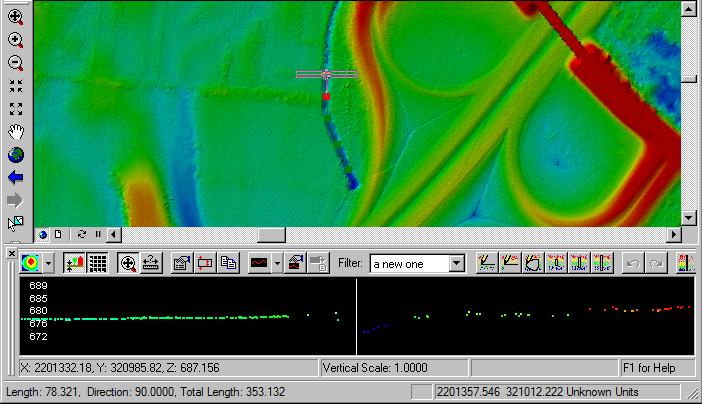Open the color legend dropdown arrow
Viewport: 702px width, 404px height.
tap(48, 263)
